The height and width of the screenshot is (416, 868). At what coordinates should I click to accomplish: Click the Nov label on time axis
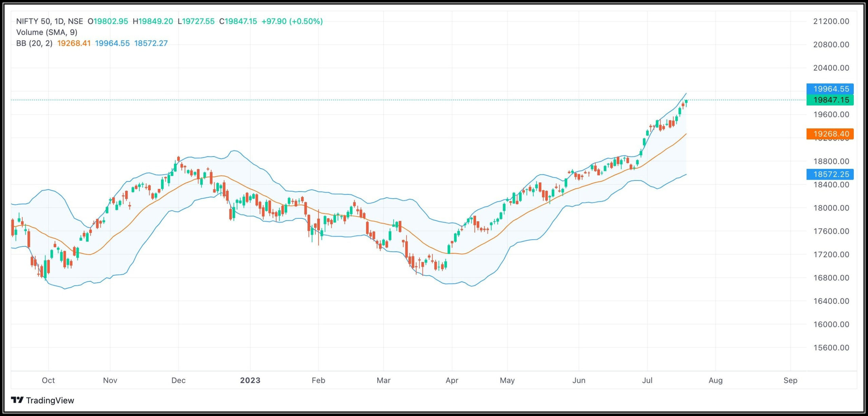(x=110, y=380)
